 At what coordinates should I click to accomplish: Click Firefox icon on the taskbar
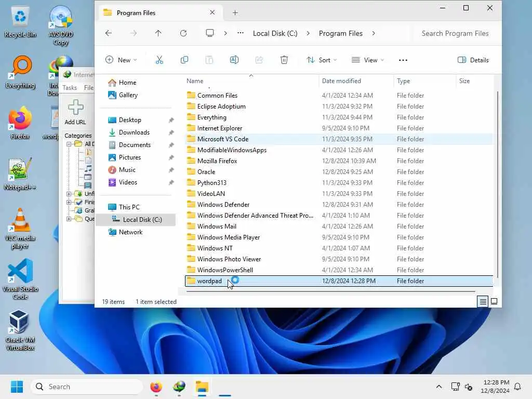156,387
